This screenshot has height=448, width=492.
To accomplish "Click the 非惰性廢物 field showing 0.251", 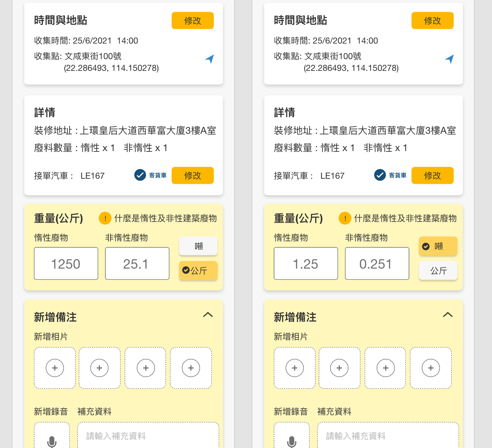I will click(x=377, y=263).
